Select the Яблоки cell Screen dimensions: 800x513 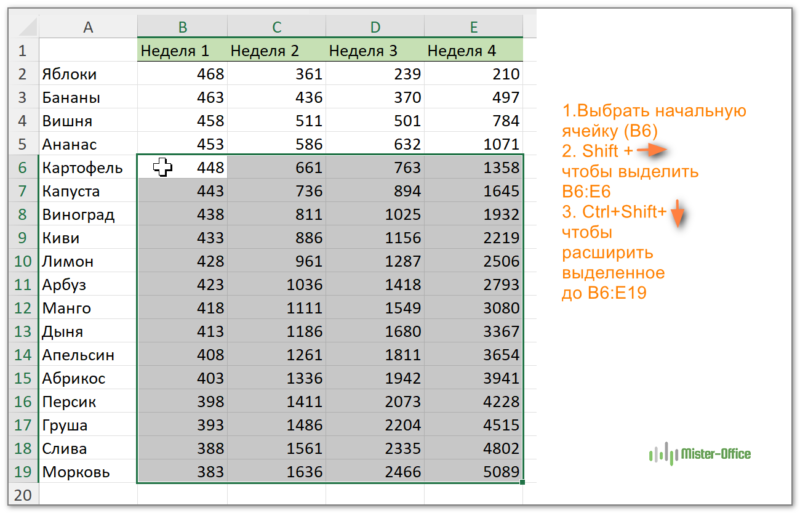(87, 74)
